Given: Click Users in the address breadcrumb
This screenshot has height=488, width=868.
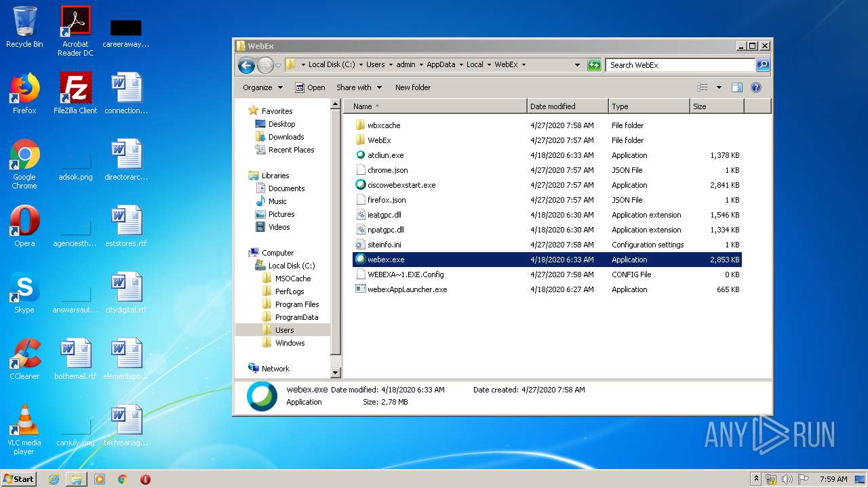Looking at the screenshot, I should [375, 65].
